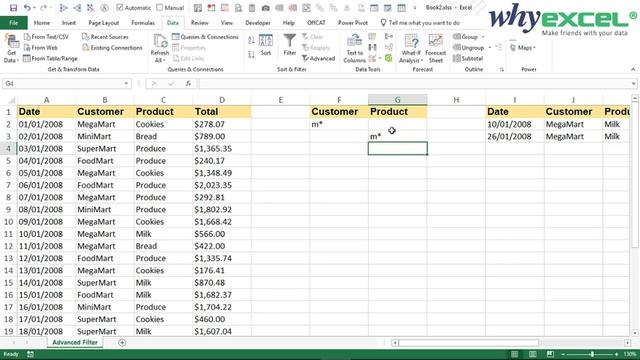Open Manage Data Model green icon

[389, 59]
